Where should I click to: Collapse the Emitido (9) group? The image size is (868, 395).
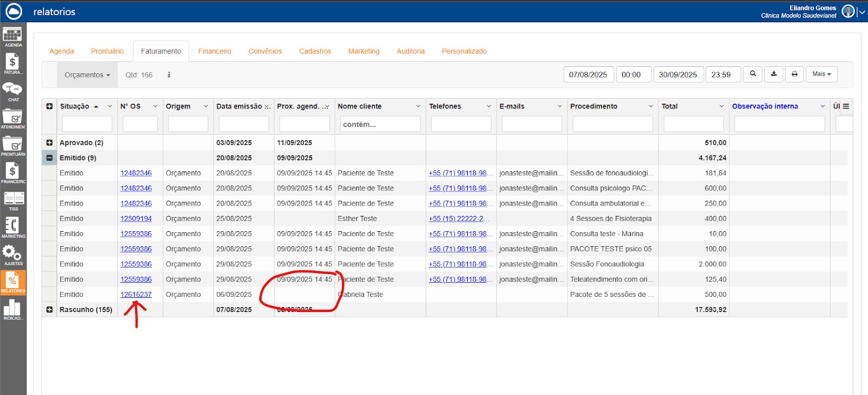49,158
